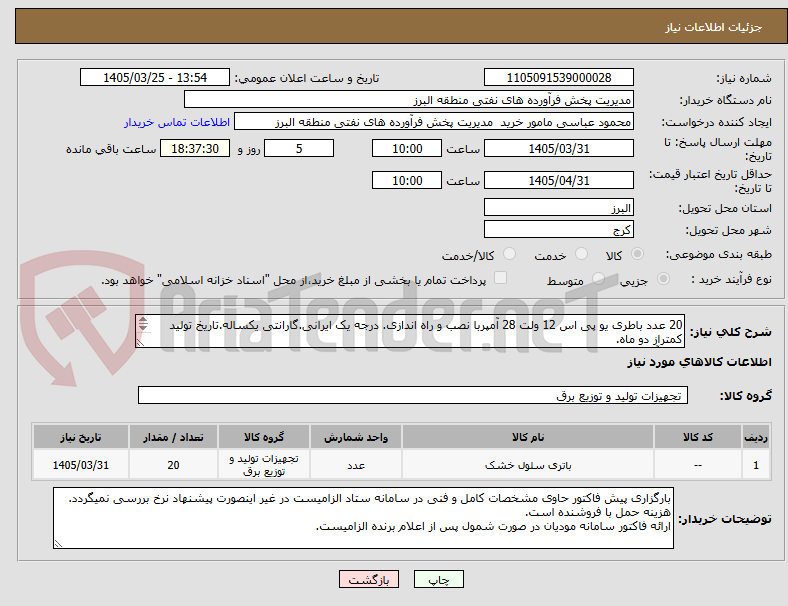The image size is (788, 606).
Task: Select the متوسط purchase type radio
Action: [598, 278]
